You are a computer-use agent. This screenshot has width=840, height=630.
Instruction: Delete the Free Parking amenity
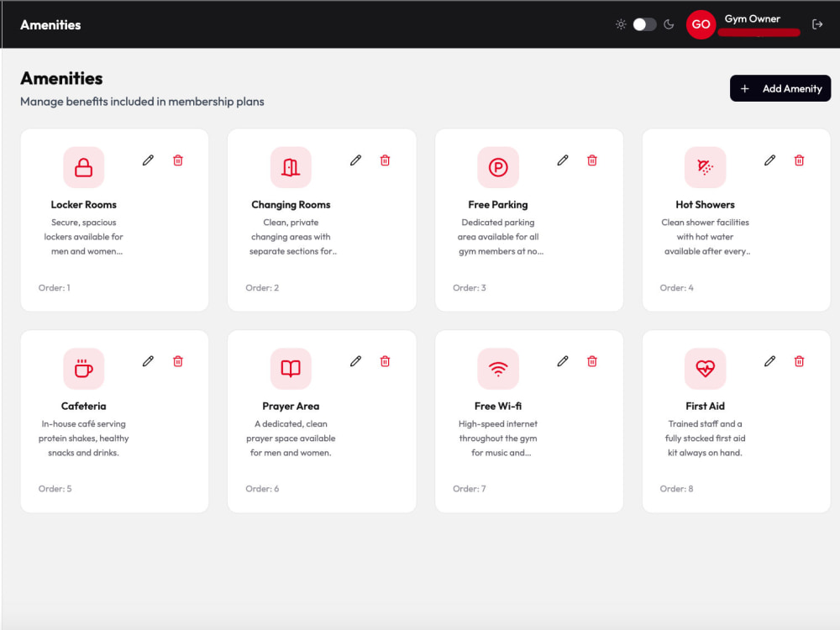tap(592, 160)
